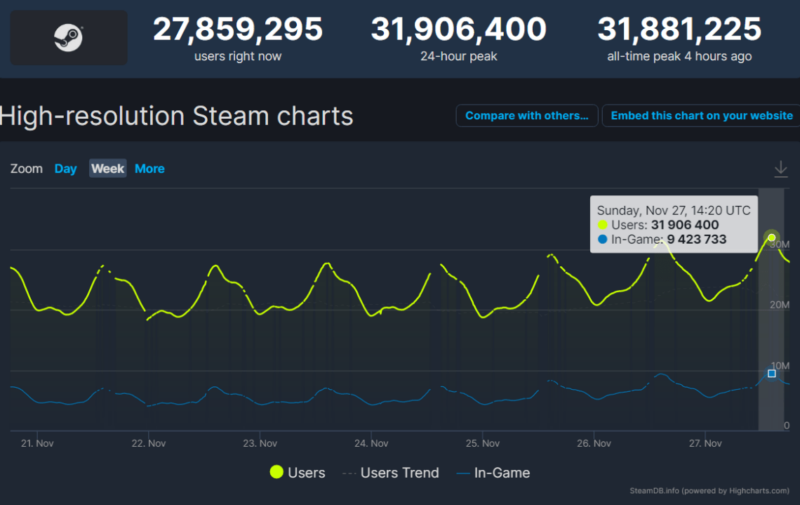Click the 10M y-axis label
The image size is (800, 505).
coord(781,366)
